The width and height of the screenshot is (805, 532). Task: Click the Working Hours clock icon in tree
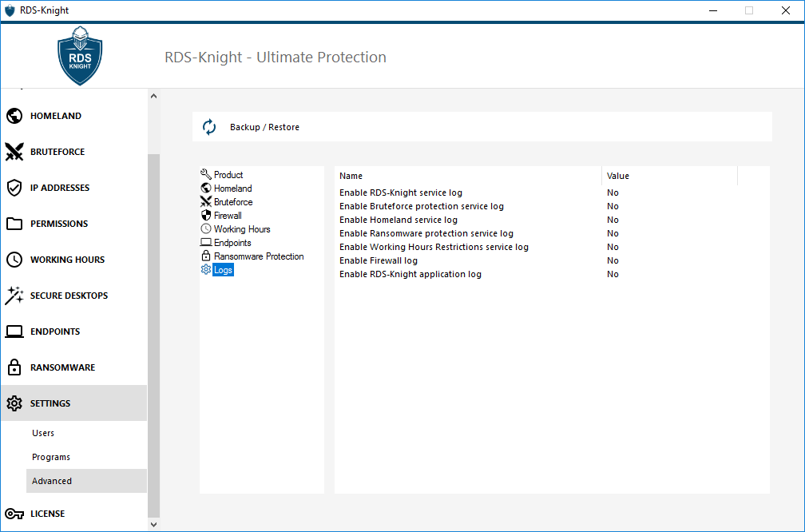(x=206, y=228)
